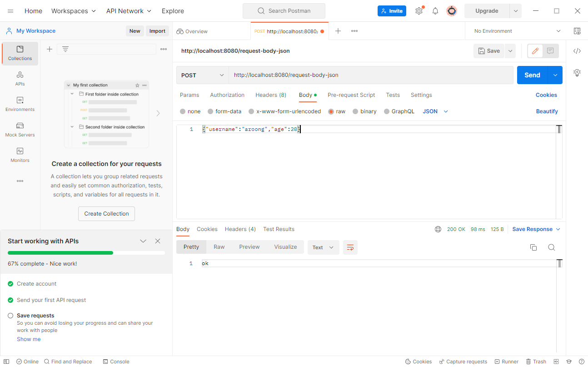Open Monitors in the sidebar
This screenshot has width=588, height=367.
click(20, 155)
